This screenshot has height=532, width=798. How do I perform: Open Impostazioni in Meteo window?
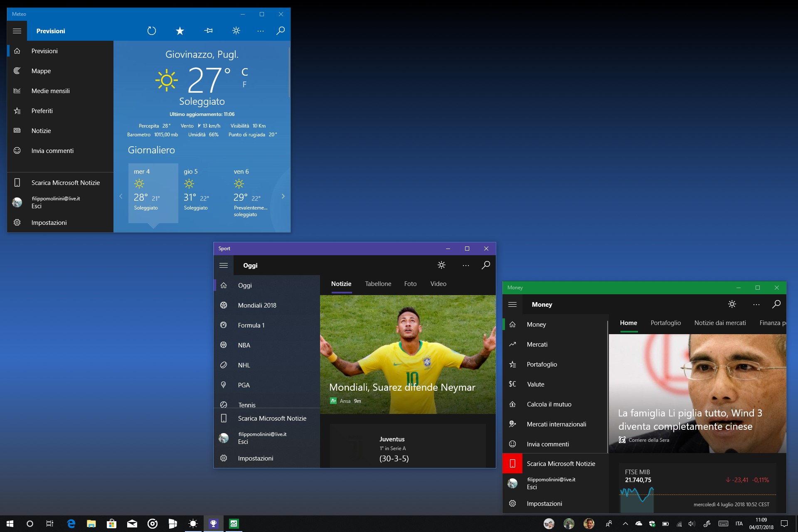click(60, 223)
